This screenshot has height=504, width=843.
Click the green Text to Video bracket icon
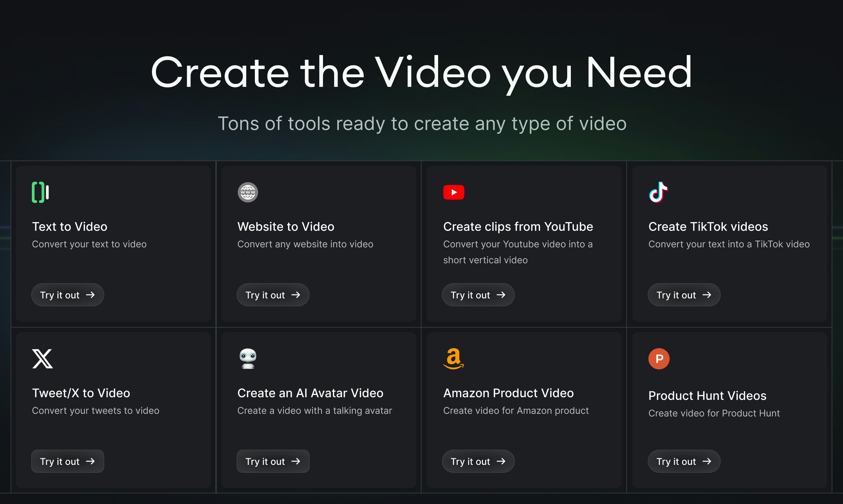pyautogui.click(x=40, y=192)
